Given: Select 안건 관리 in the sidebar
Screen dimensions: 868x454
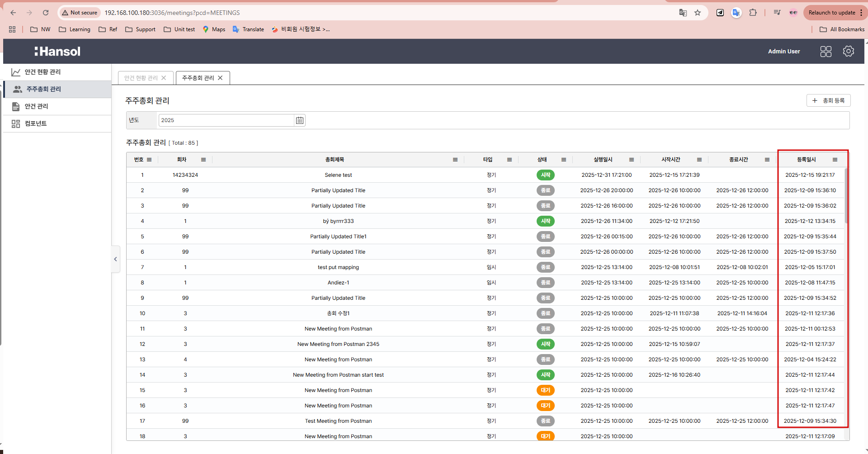Looking at the screenshot, I should tap(57, 106).
